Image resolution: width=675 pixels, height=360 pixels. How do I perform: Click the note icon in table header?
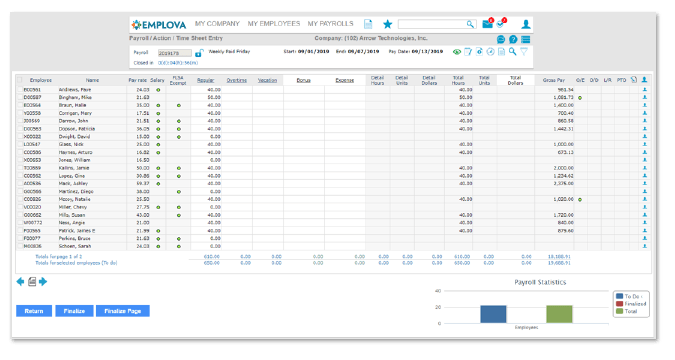click(634, 80)
